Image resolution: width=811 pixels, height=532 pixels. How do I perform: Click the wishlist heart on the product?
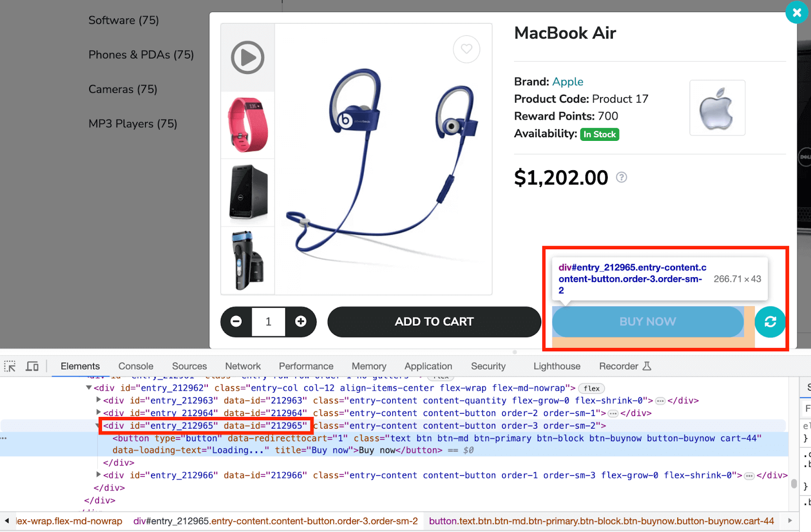point(466,49)
